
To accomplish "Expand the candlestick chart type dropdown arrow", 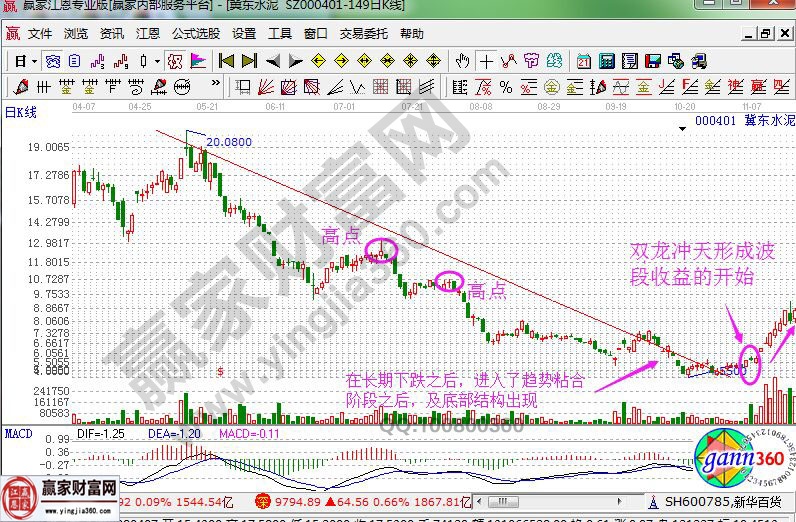I will coord(157,62).
